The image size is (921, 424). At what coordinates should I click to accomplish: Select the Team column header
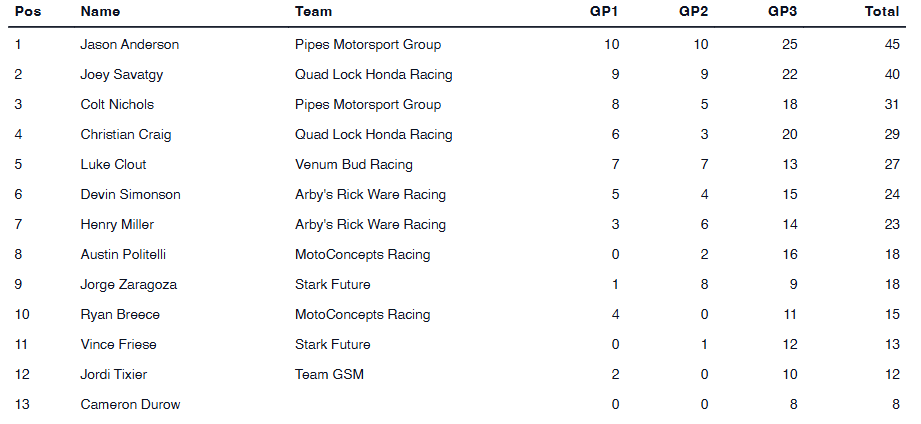pos(313,12)
